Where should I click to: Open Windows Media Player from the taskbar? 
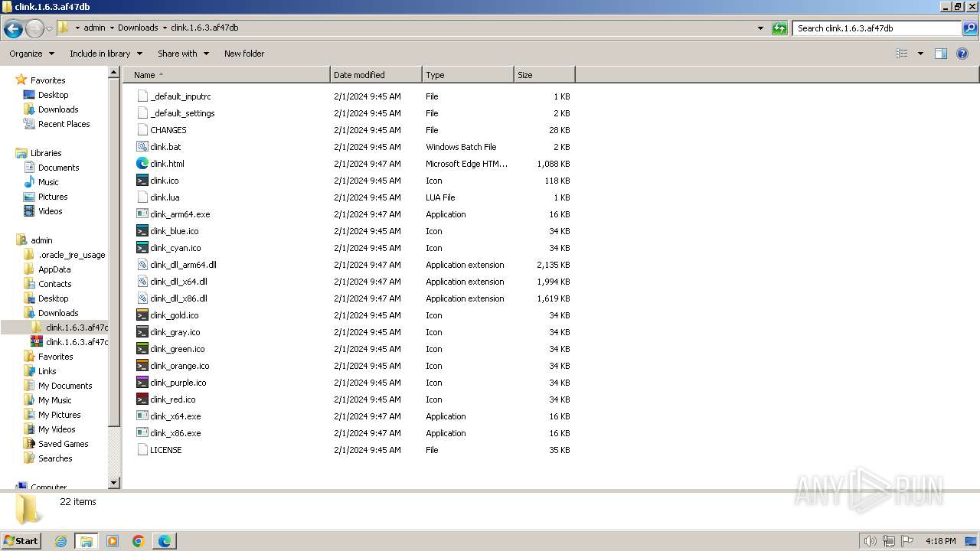point(113,541)
